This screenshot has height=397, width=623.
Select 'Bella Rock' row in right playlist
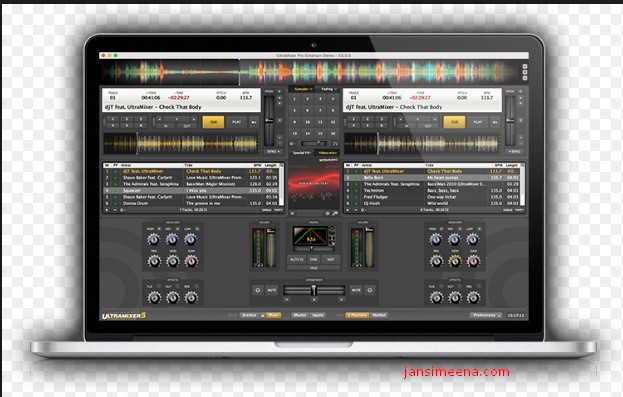click(x=432, y=178)
